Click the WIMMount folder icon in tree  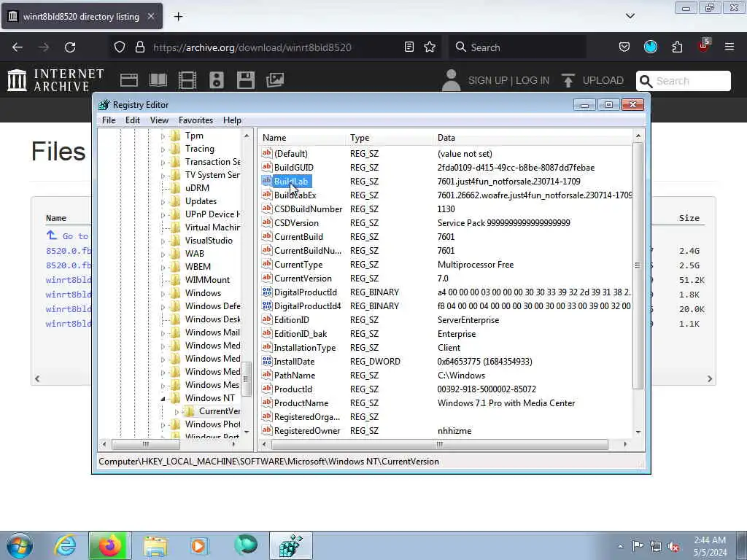click(175, 279)
